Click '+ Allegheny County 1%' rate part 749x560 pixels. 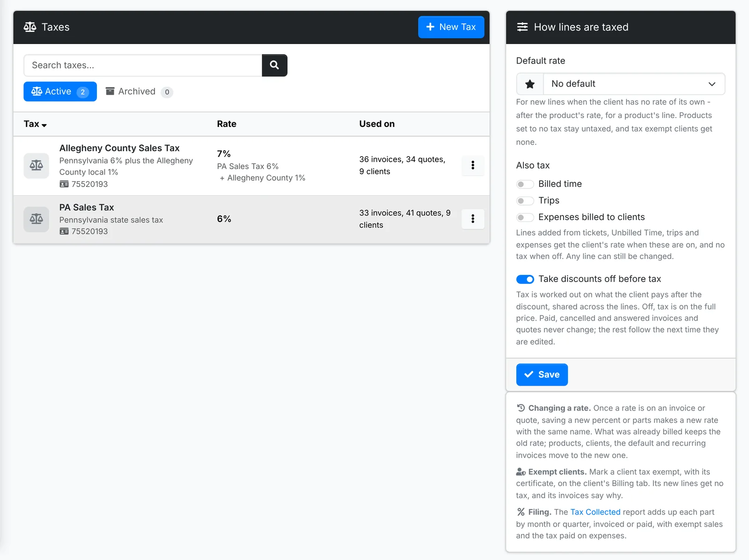262,178
